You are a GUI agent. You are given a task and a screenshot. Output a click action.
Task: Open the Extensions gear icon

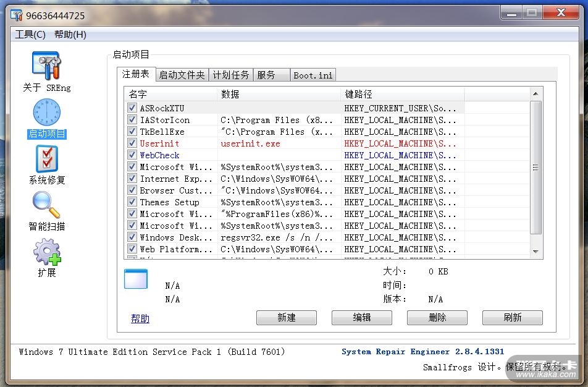pos(47,252)
